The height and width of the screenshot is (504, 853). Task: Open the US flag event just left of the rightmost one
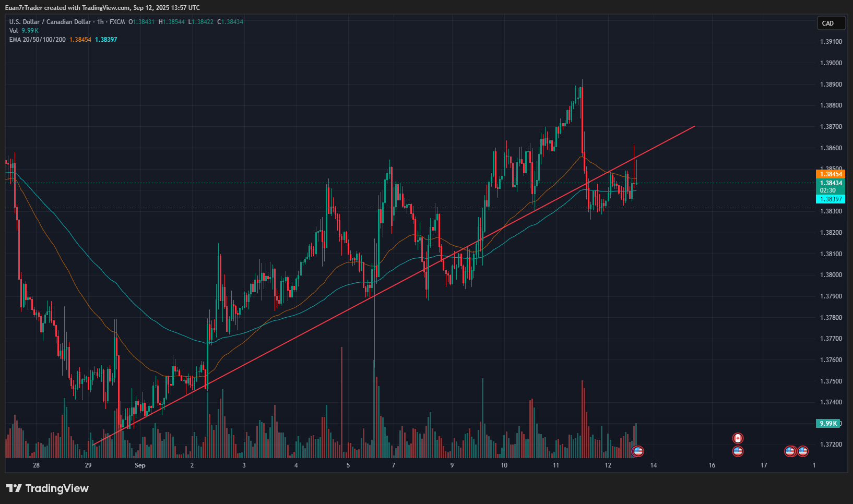click(790, 451)
